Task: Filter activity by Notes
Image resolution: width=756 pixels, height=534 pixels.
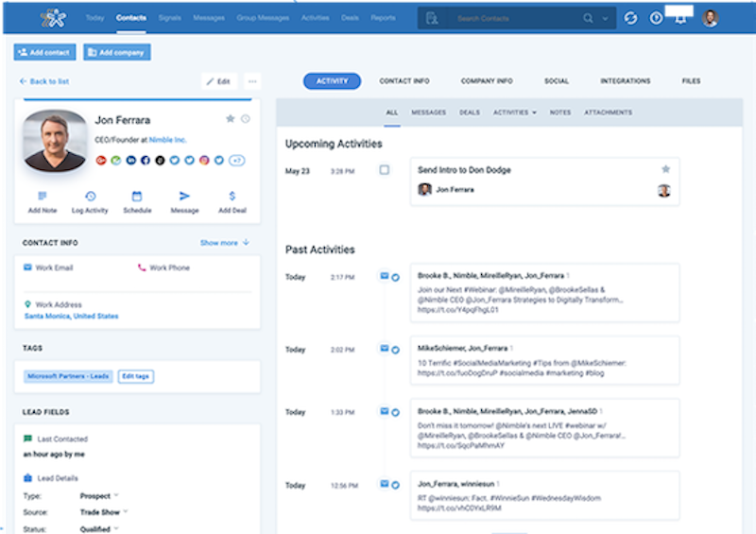Action: pyautogui.click(x=560, y=112)
